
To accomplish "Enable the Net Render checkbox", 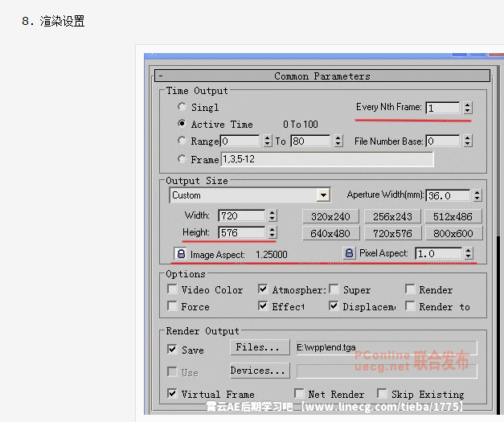I will (299, 393).
